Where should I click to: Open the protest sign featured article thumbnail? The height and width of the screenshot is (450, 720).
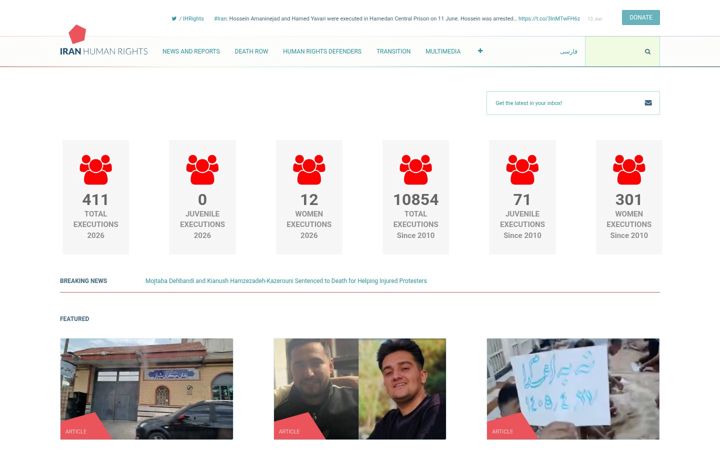point(573,389)
